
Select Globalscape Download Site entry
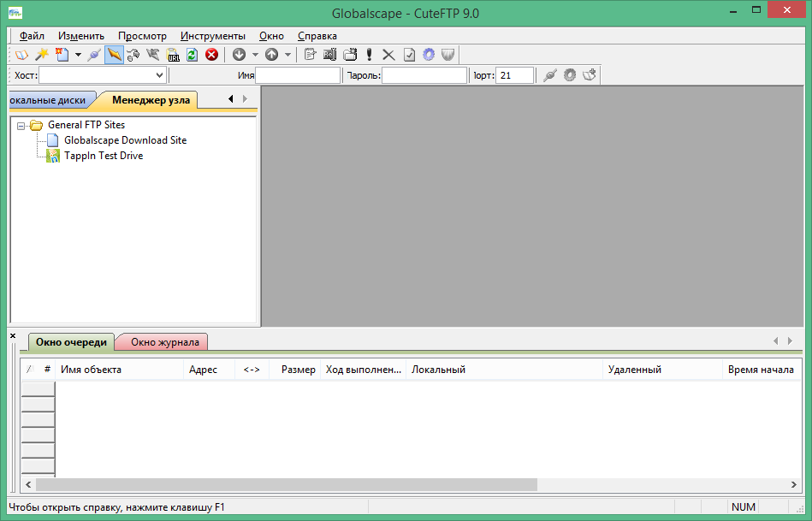[125, 140]
